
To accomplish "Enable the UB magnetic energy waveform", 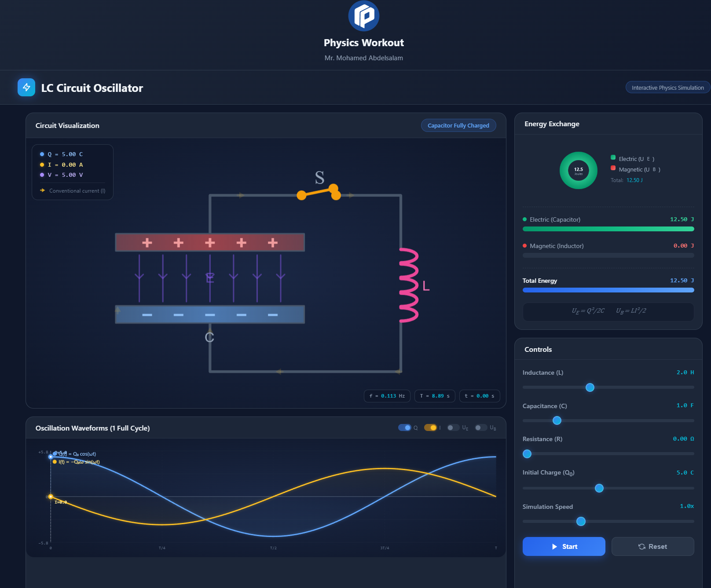I will (481, 427).
